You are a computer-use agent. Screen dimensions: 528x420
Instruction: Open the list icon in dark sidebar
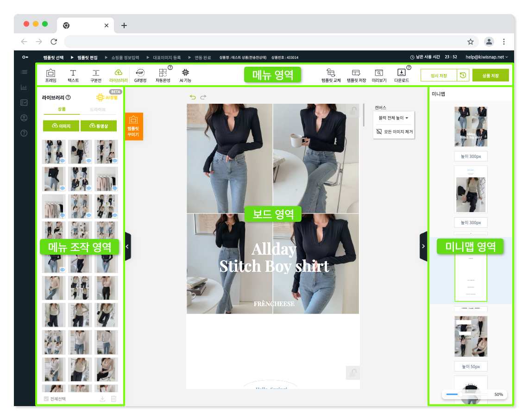click(24, 72)
